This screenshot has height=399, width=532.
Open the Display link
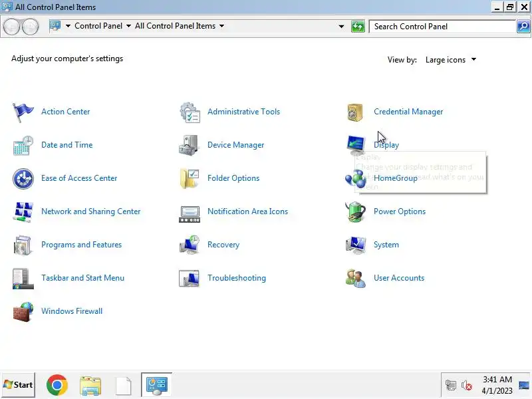click(x=386, y=145)
